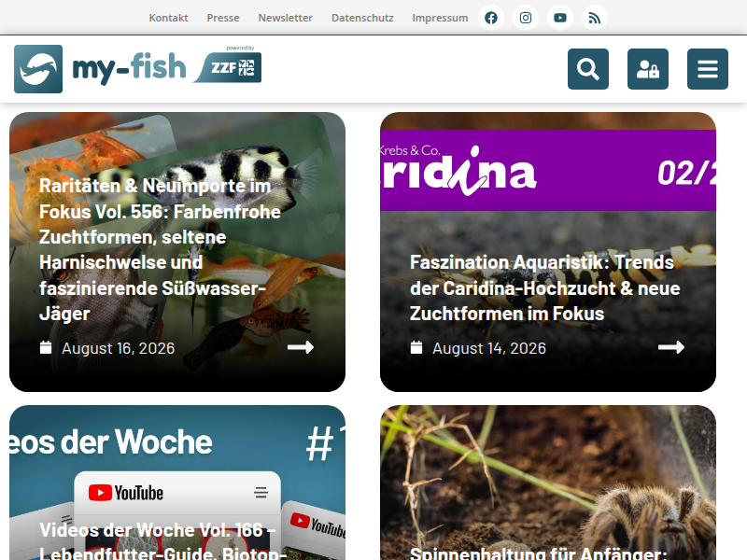Image resolution: width=747 pixels, height=560 pixels.
Task: Open the YouTube social icon
Action: coord(560,18)
